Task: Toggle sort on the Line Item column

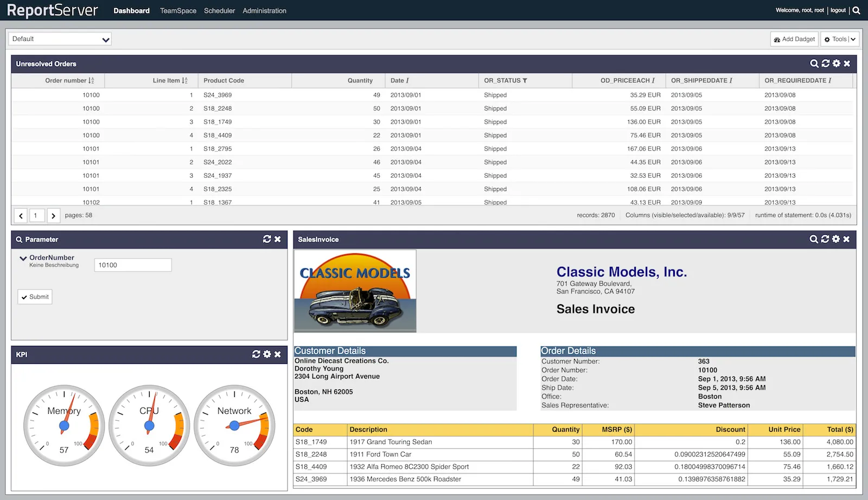Action: 184,80
